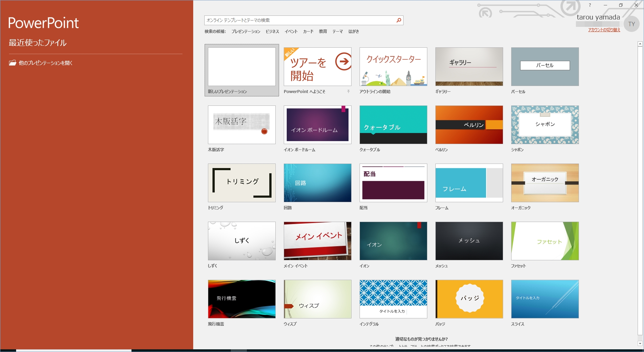The height and width of the screenshot is (352, 644).
Task: Click the search magnifier icon
Action: pos(398,20)
